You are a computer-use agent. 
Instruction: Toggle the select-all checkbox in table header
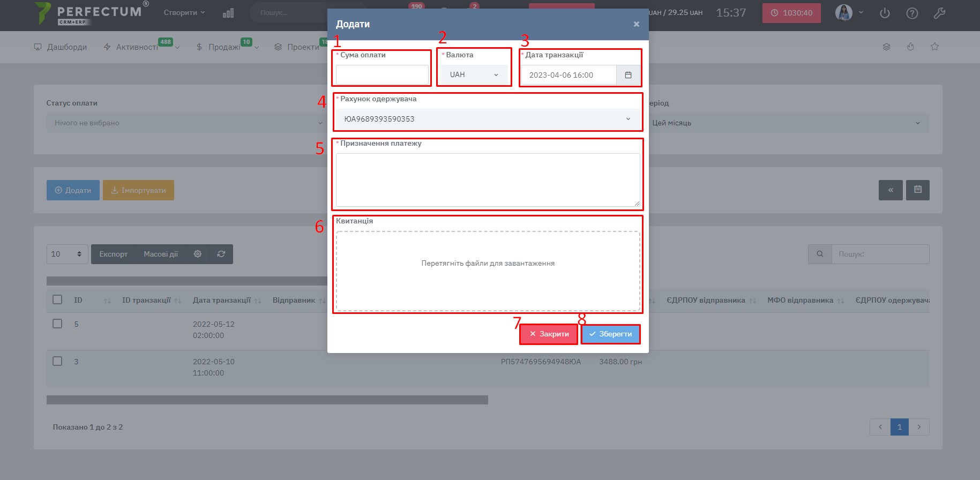click(57, 299)
